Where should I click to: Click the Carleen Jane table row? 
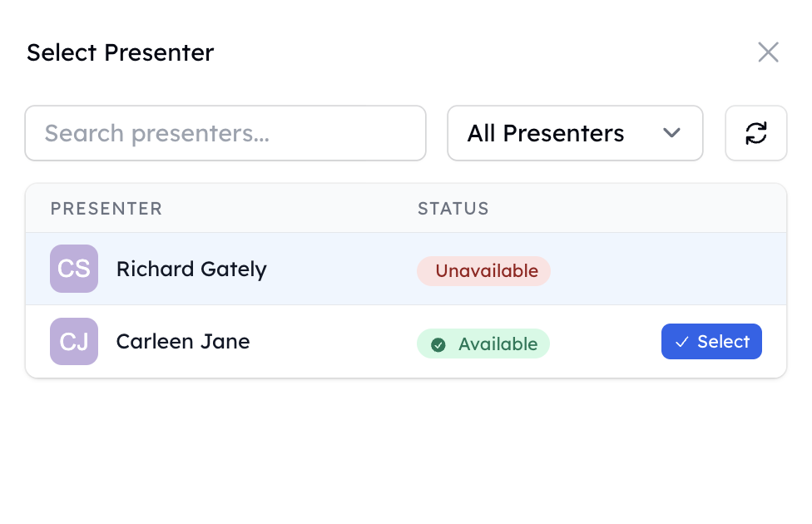pos(406,341)
